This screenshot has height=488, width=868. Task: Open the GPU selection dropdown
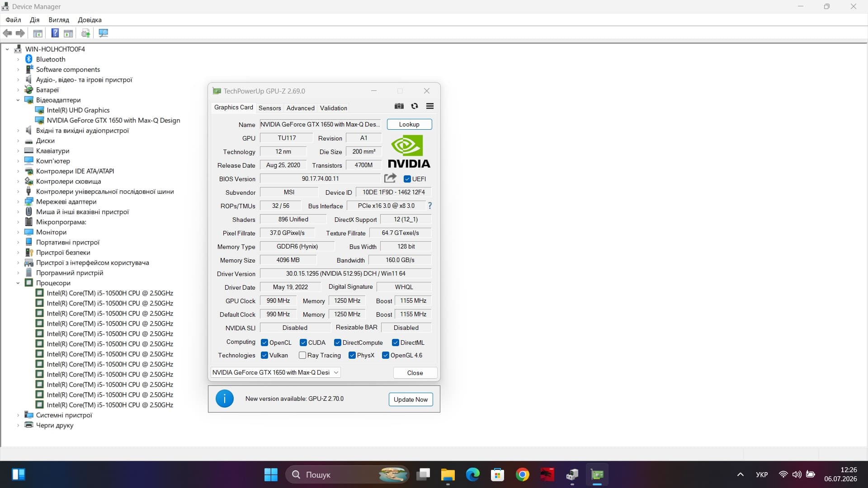pyautogui.click(x=276, y=372)
